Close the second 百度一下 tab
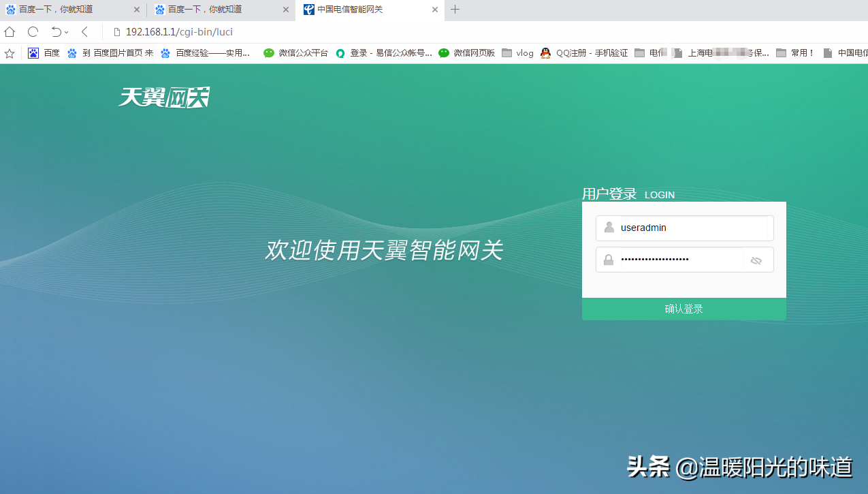Image resolution: width=868 pixels, height=494 pixels. click(285, 10)
